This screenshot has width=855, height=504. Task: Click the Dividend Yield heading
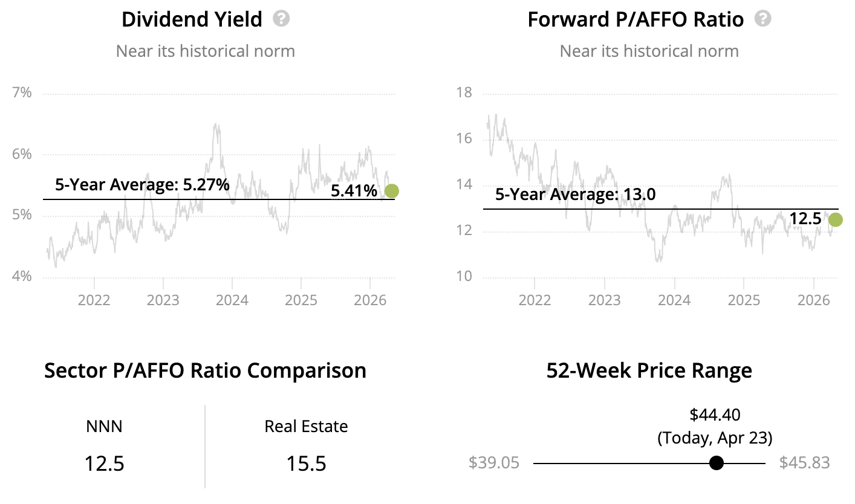click(x=192, y=19)
